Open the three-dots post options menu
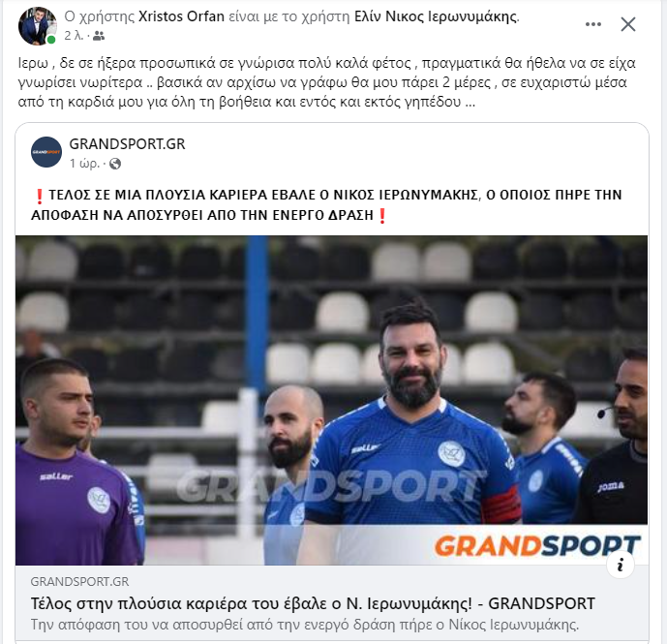 click(x=593, y=24)
